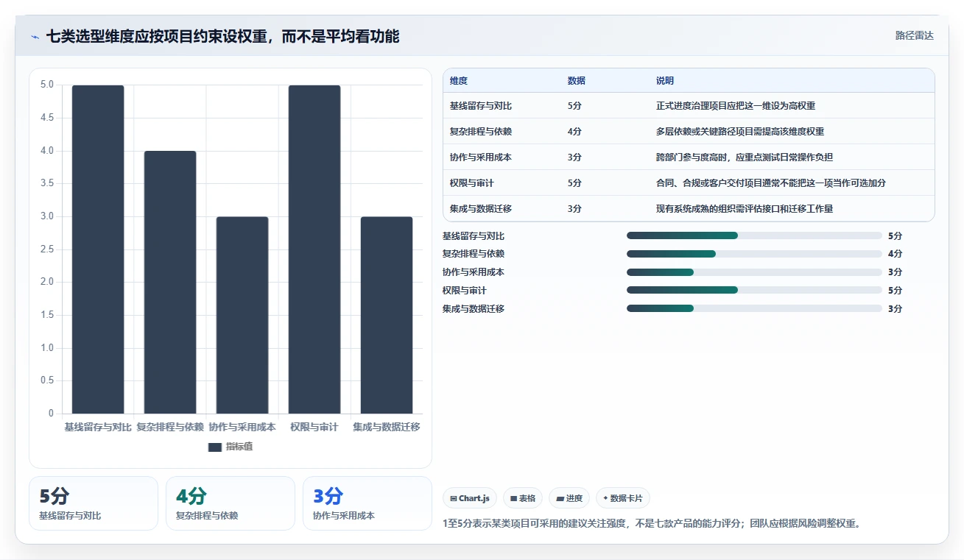Click the 权限与审计 progress bar

tap(754, 291)
